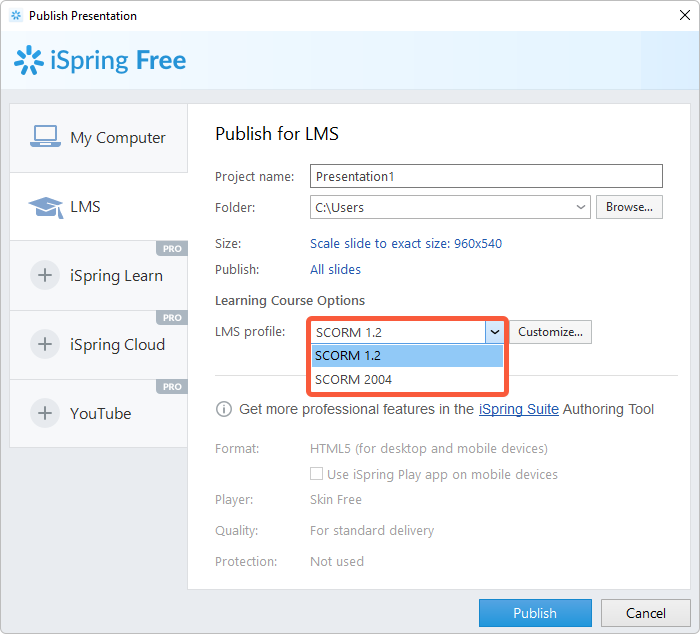This screenshot has width=700, height=634.
Task: Open the All slides publish link
Action: (335, 269)
